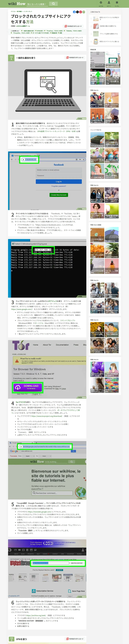Open the 私の精神年齢は何歳 診断テスト card

point(97,115)
